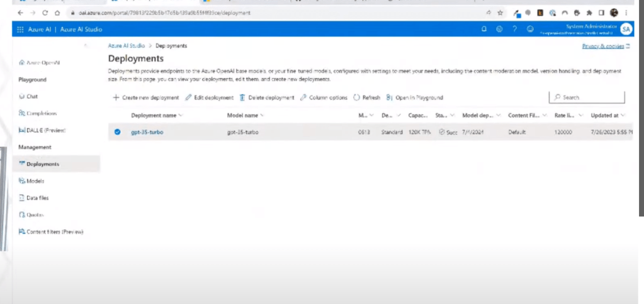Reload the page with the browser refresh icon
Viewport: 644px width, 304px height.
coord(45,13)
